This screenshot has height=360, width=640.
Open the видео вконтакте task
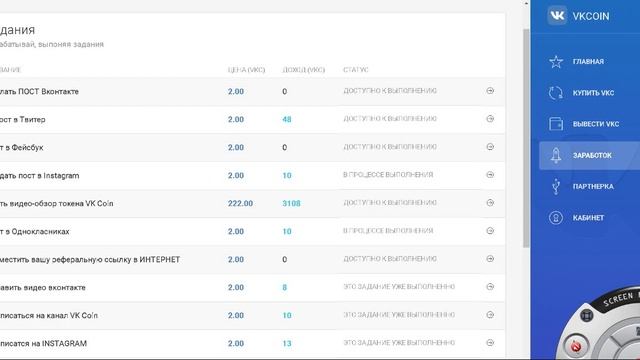point(43,287)
